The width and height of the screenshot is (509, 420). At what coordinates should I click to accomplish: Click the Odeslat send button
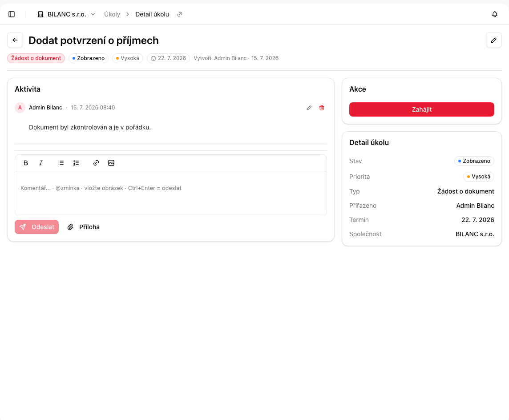pyautogui.click(x=36, y=227)
